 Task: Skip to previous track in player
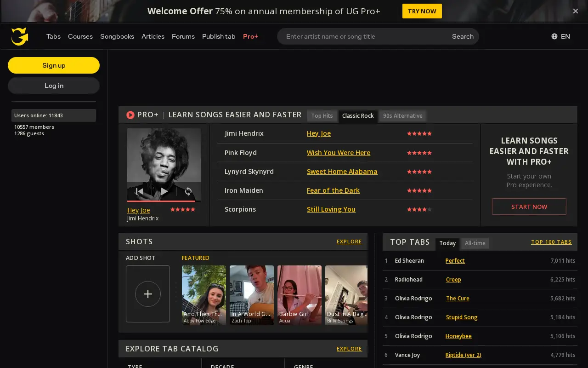point(139,191)
